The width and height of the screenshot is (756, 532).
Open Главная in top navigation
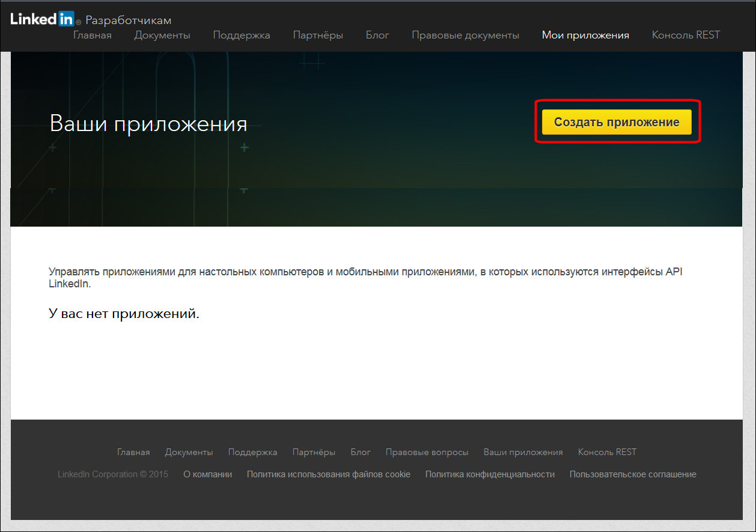tap(93, 35)
